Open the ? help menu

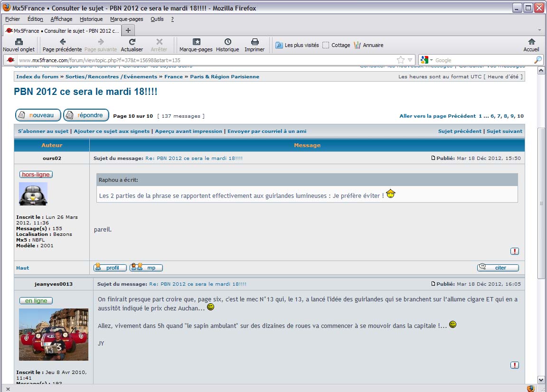point(172,19)
